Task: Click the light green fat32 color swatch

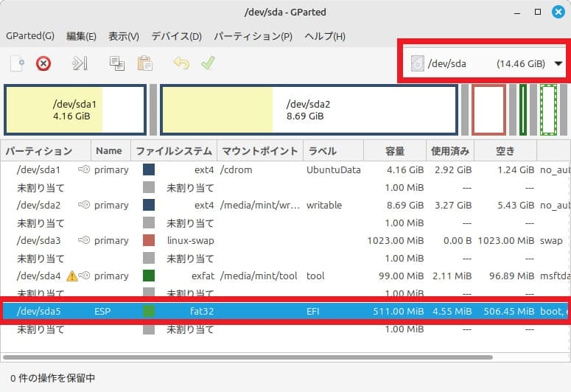Action: pos(149,311)
